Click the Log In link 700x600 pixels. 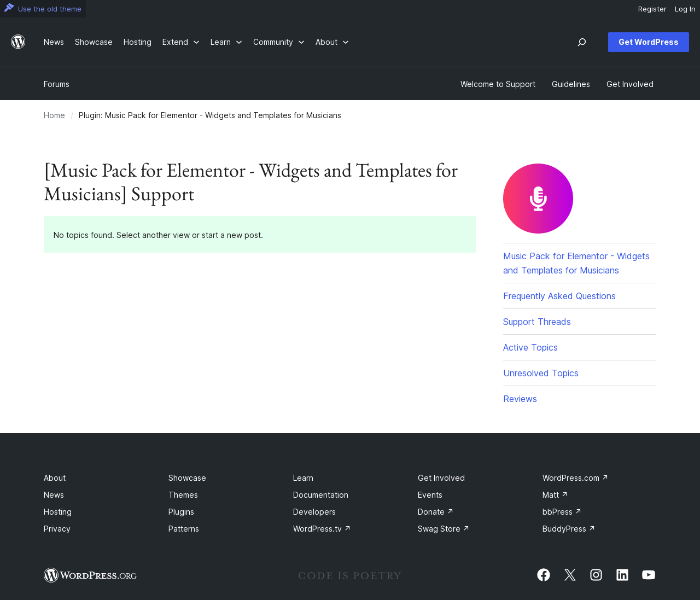(685, 9)
